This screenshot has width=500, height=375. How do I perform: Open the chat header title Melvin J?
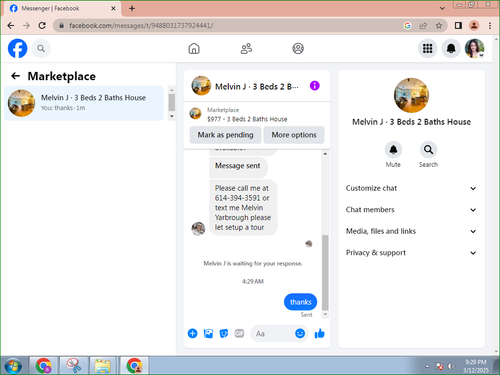click(257, 87)
